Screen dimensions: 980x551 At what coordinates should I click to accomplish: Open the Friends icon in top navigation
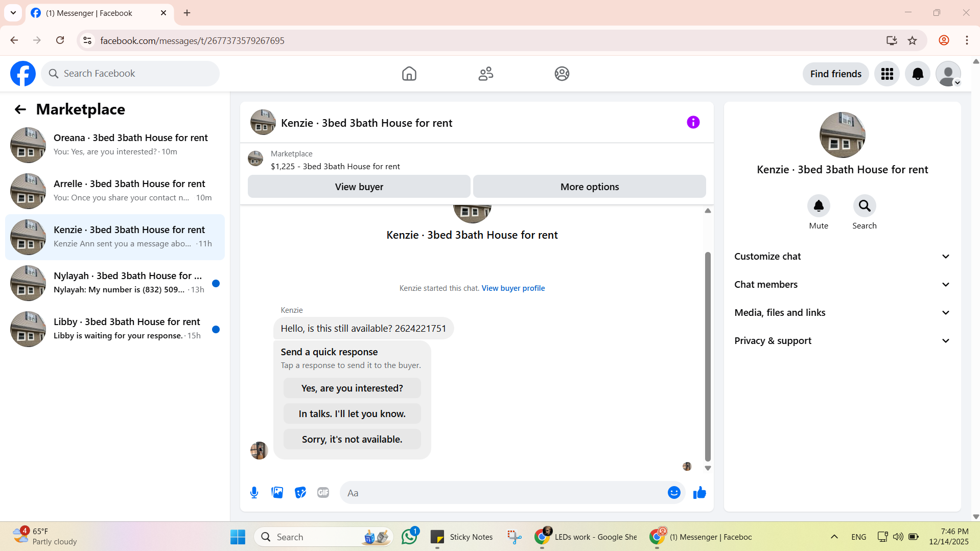pyautogui.click(x=485, y=74)
